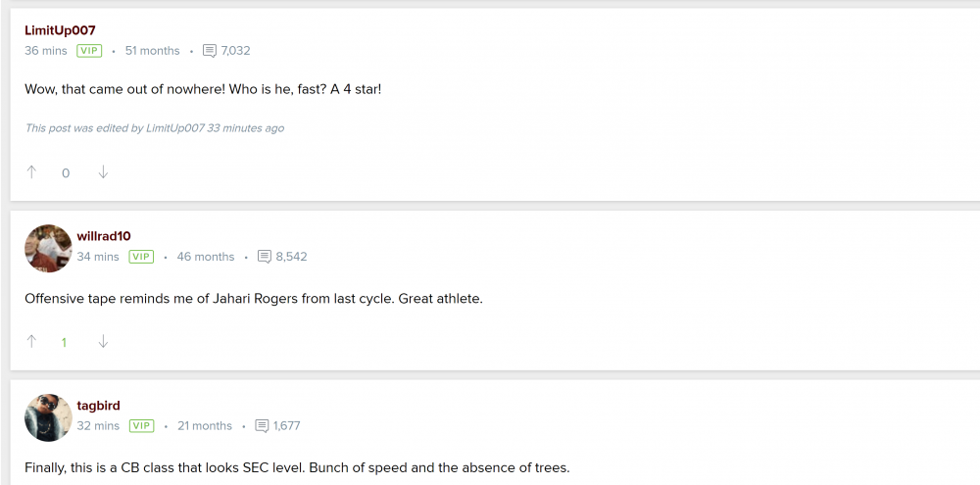This screenshot has width=980, height=485.
Task: Click willrad10's VIP badge
Action: (141, 257)
